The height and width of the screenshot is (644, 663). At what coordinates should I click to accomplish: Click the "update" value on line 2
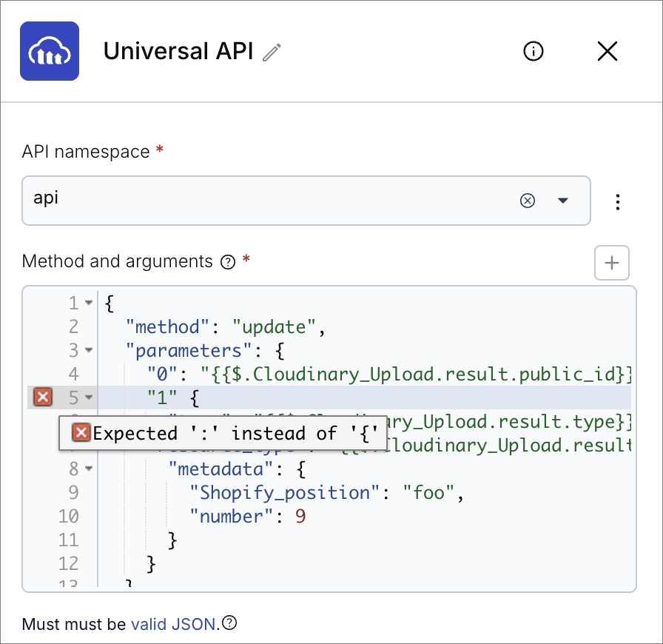(274, 327)
